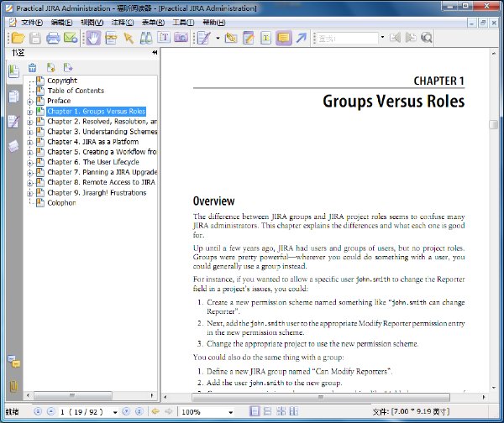Expand Chapter 1 Groups Versus Roles node
The image size is (504, 423).
coord(30,112)
